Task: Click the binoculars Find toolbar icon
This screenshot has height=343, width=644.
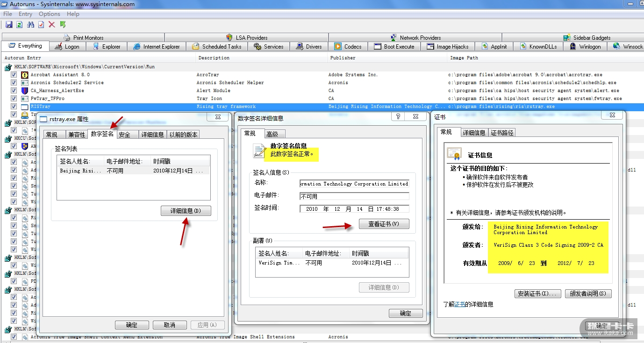Action: (31, 25)
